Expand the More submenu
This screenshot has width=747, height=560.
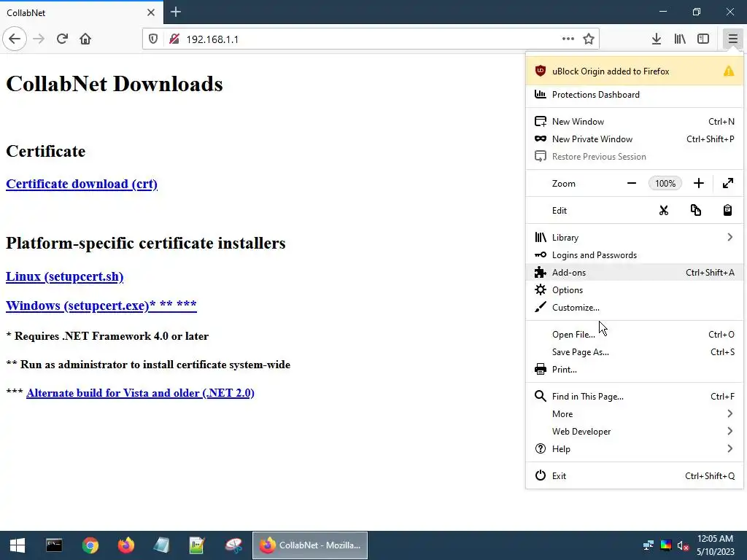click(x=634, y=414)
